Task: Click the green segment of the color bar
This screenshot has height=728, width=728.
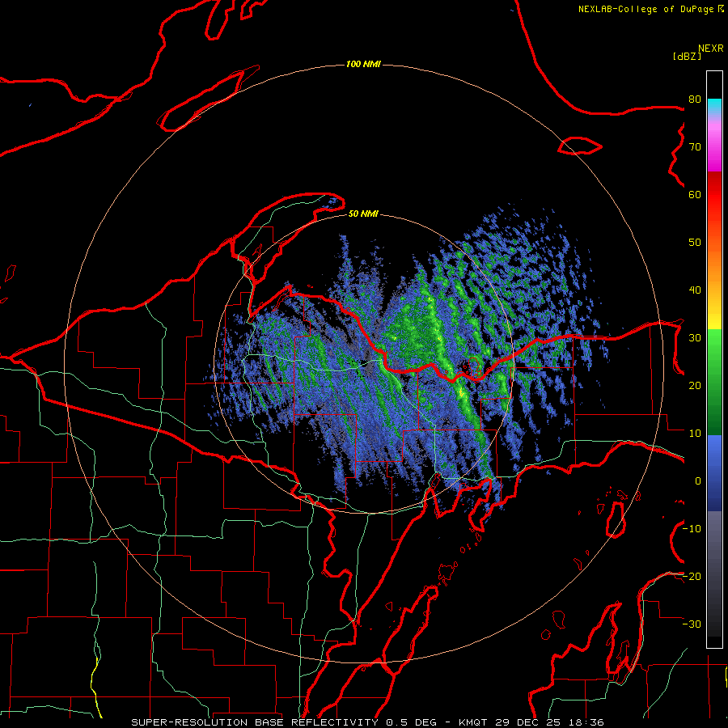Action: pos(714,382)
